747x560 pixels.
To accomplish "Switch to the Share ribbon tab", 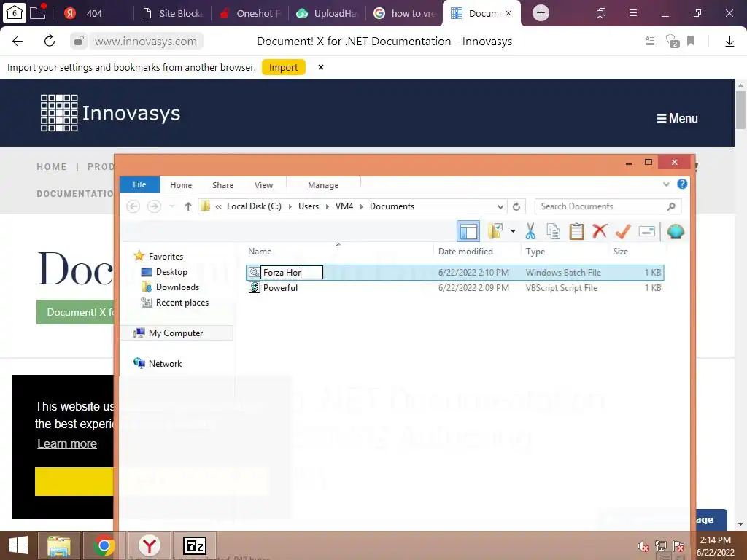I will tap(223, 185).
